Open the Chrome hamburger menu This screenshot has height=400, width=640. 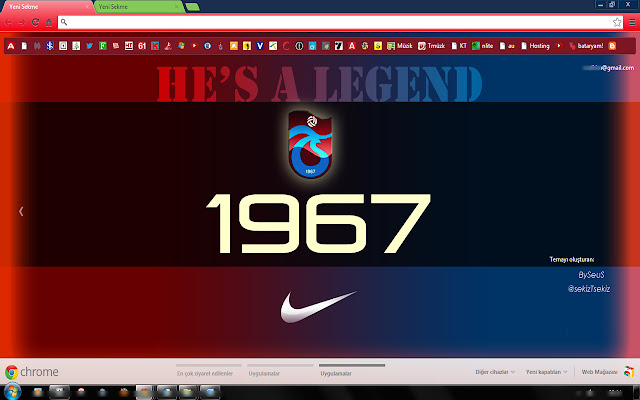tap(632, 22)
